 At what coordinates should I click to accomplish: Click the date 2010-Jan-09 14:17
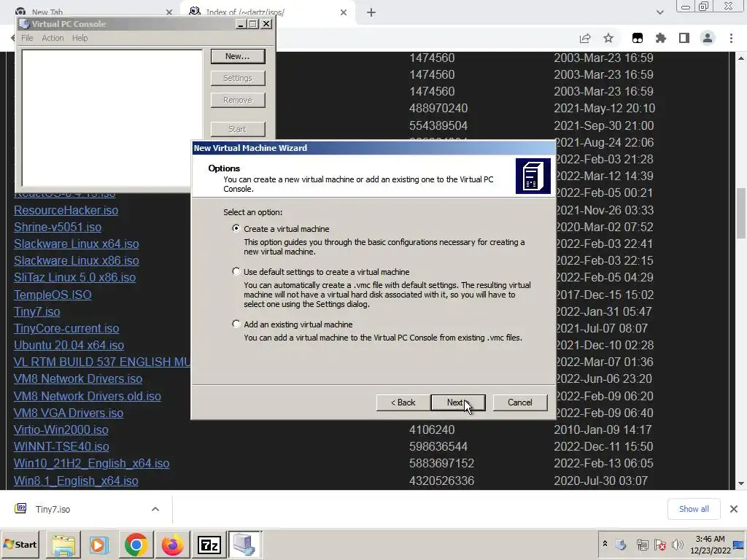(x=603, y=429)
